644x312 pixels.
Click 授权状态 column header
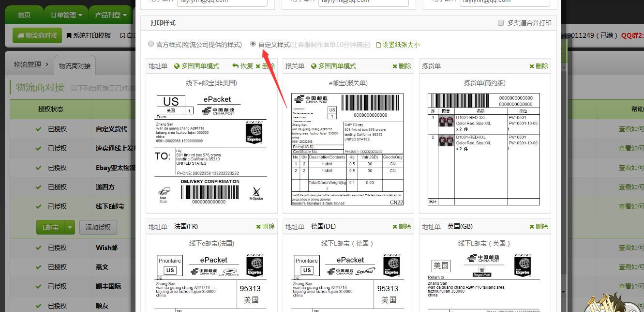coord(51,109)
